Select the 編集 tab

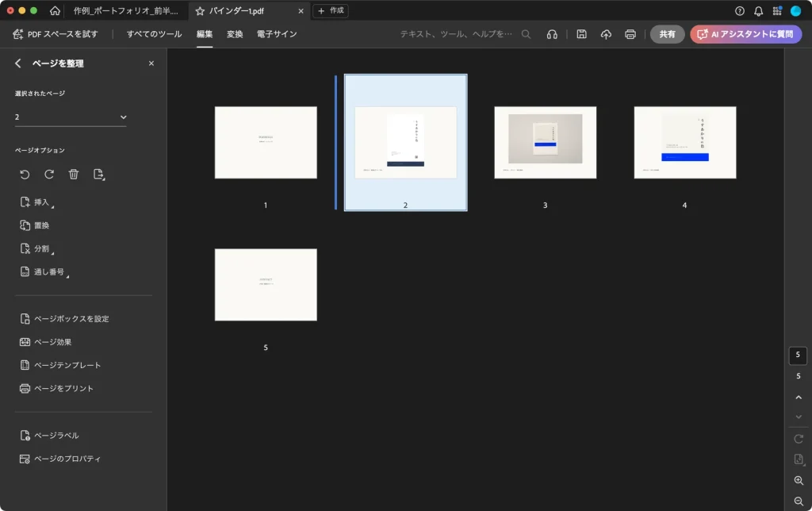click(205, 34)
